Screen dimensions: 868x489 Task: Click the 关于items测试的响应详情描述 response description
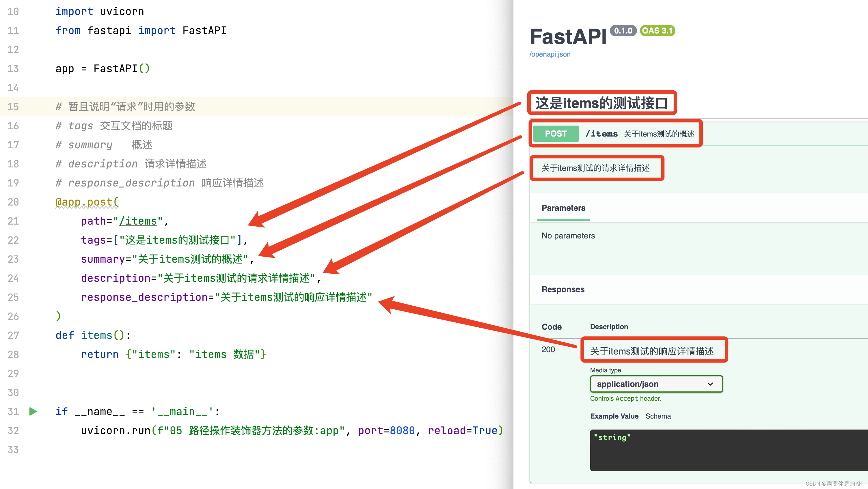pos(652,351)
